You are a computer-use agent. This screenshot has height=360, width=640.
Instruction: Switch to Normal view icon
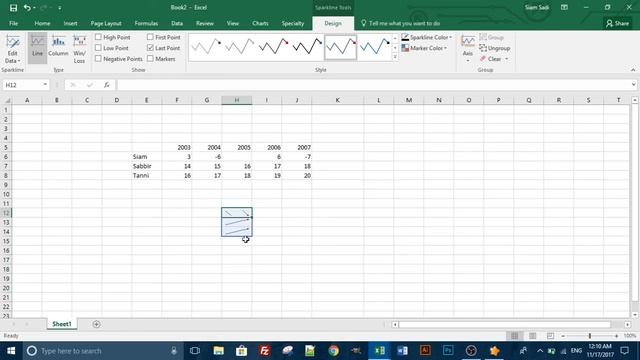[514, 336]
